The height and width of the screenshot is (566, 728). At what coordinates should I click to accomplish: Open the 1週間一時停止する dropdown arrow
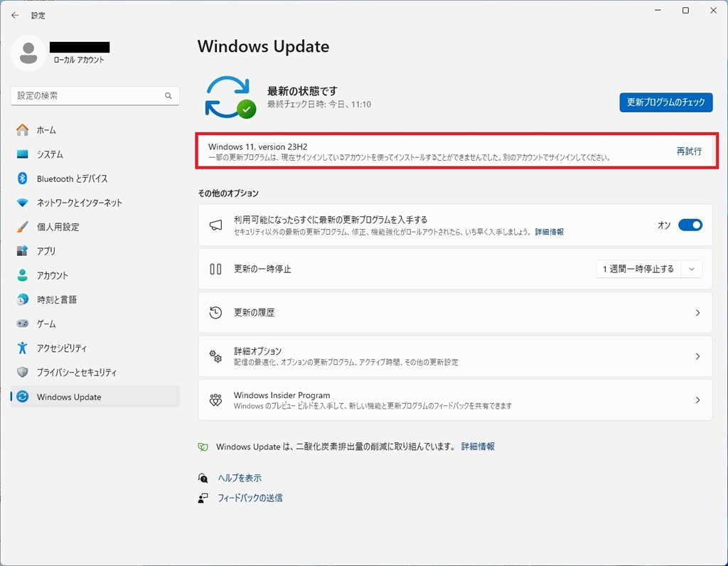point(691,269)
